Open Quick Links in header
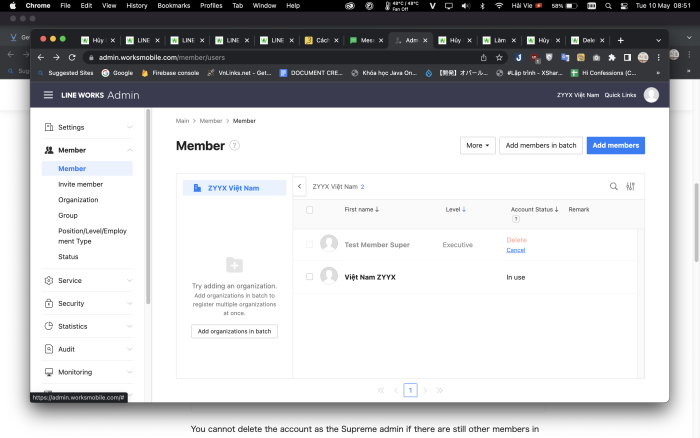The width and height of the screenshot is (700, 438). coord(620,95)
